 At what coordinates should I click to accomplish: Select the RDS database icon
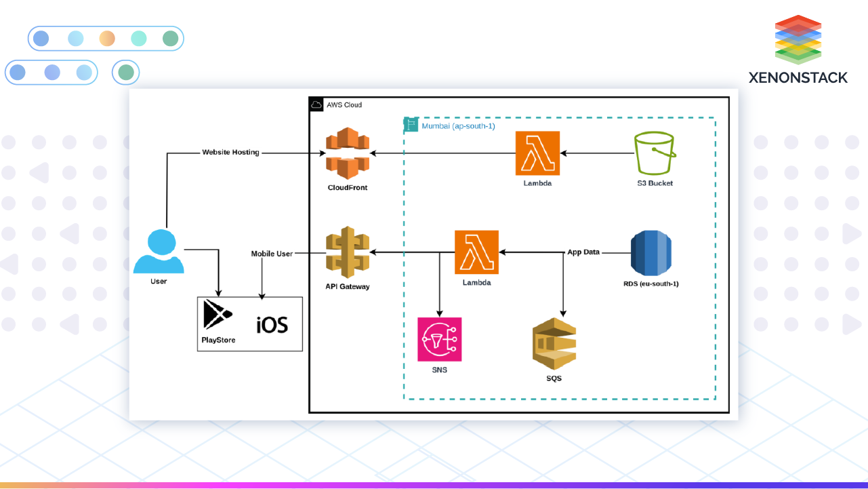pos(650,253)
